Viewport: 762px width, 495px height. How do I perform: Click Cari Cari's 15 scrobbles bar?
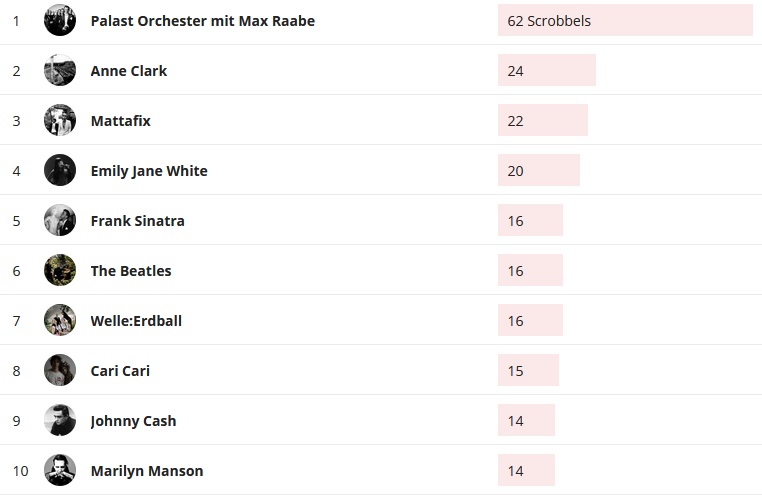pyautogui.click(x=528, y=370)
